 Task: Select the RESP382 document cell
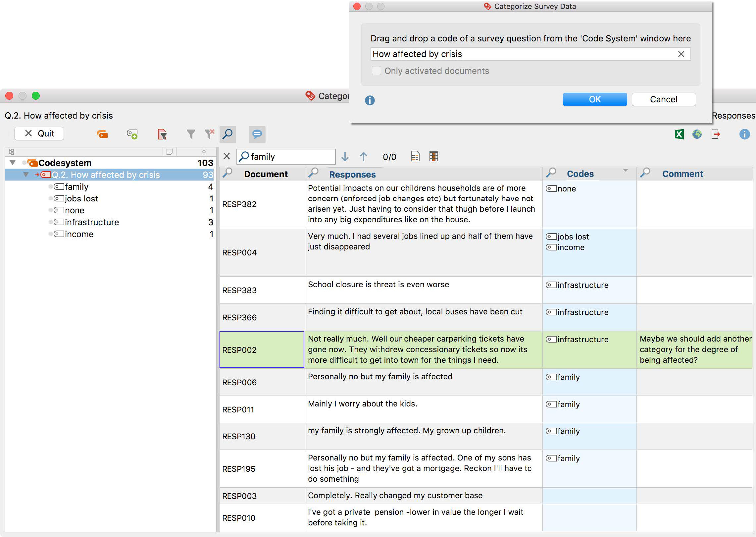click(262, 204)
